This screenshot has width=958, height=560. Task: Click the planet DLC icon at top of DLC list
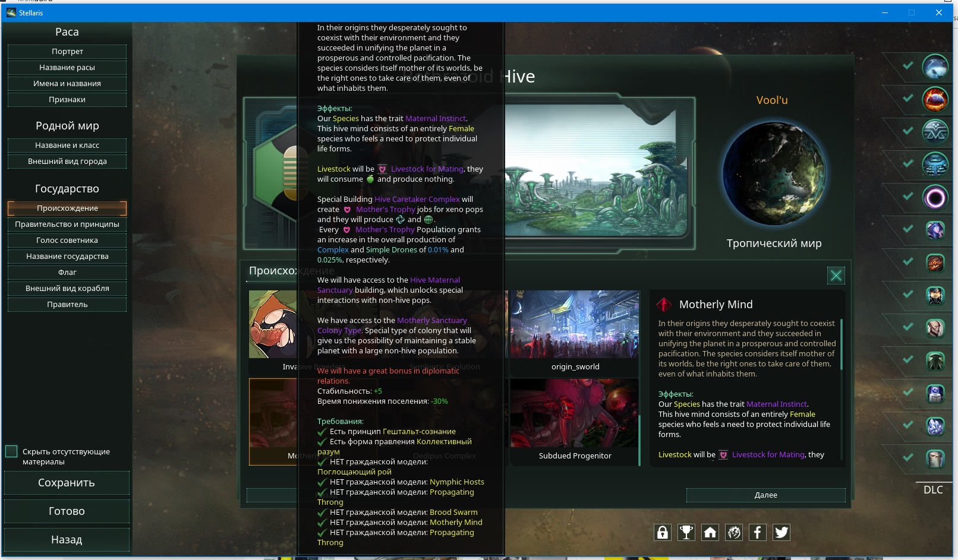(x=935, y=67)
